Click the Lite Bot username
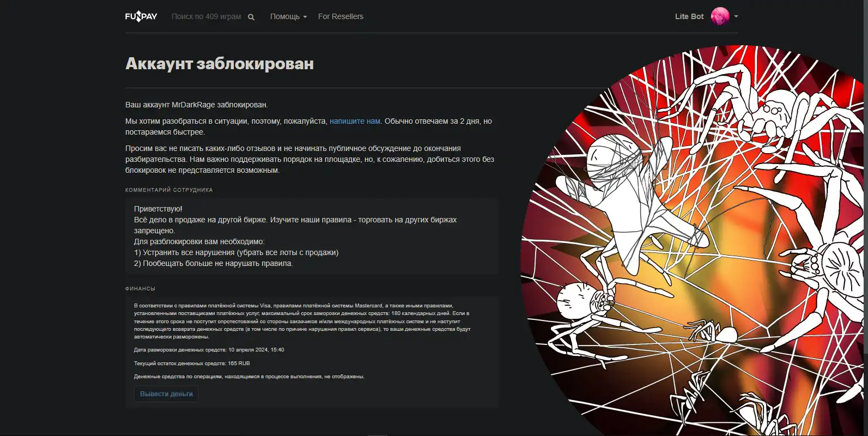 689,16
